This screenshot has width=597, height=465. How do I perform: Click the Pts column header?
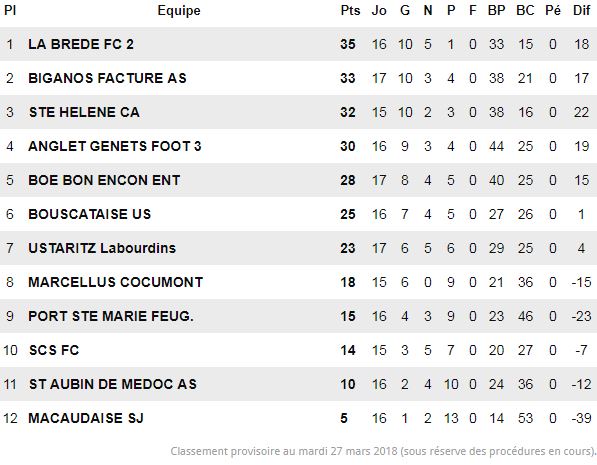(x=350, y=10)
